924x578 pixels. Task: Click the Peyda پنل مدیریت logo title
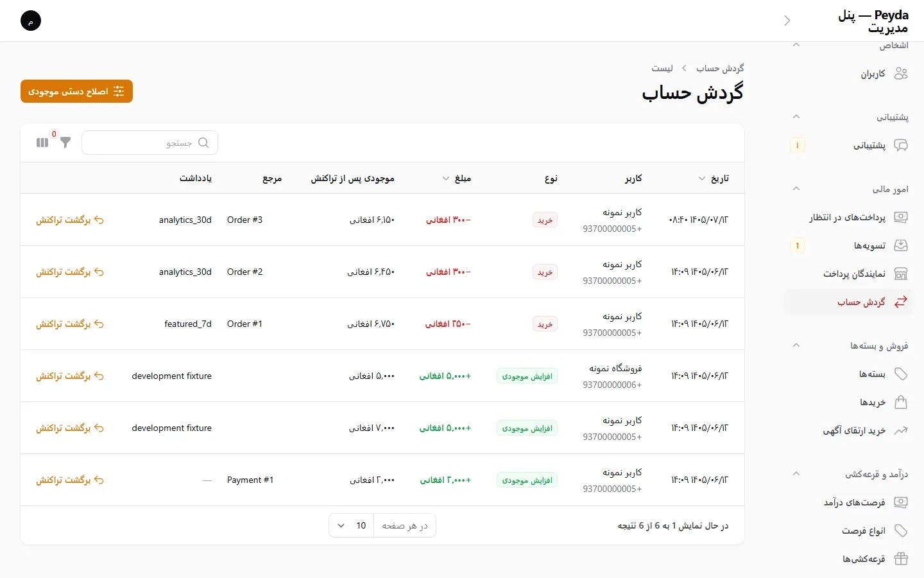[873, 21]
